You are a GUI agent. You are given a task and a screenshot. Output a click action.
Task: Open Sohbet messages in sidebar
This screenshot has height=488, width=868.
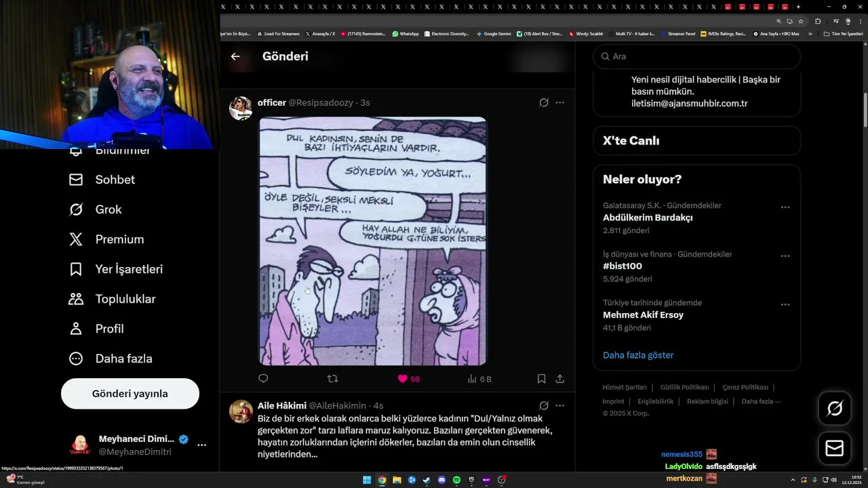[102, 180]
